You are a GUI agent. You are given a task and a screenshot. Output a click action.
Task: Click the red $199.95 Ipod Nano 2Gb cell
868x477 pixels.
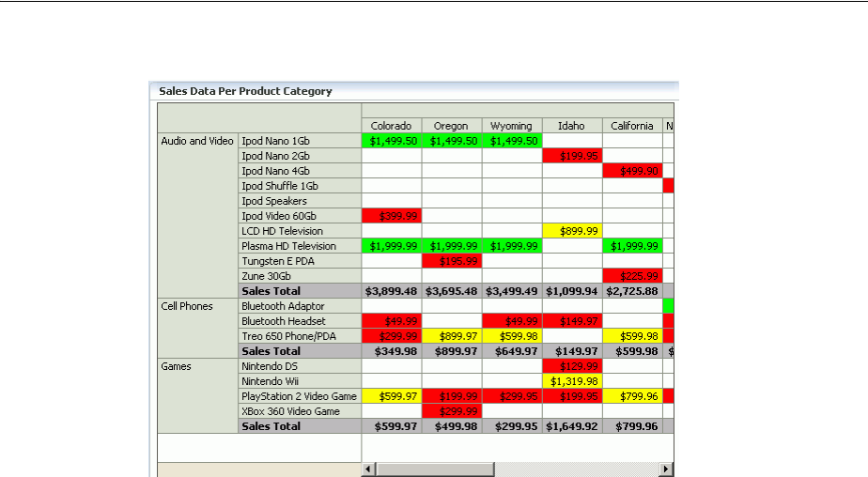[x=572, y=156]
